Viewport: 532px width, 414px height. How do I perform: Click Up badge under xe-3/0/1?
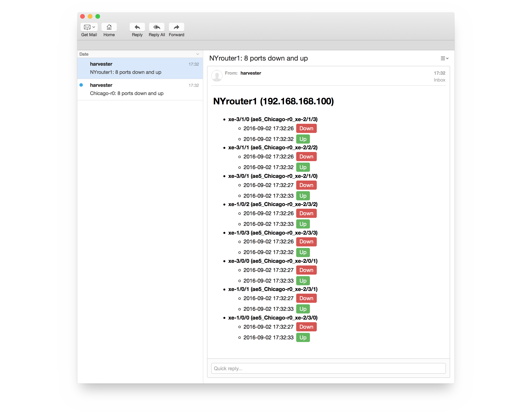click(303, 196)
